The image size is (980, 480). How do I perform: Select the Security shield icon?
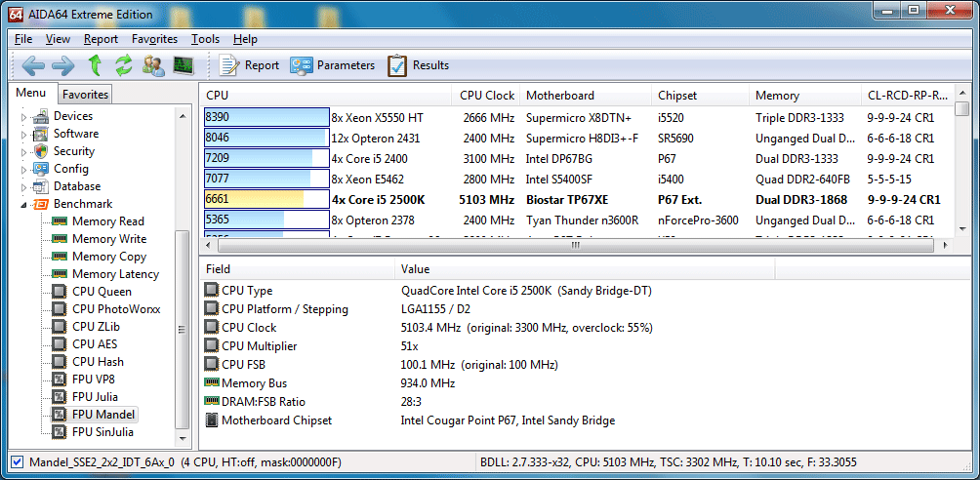click(41, 151)
